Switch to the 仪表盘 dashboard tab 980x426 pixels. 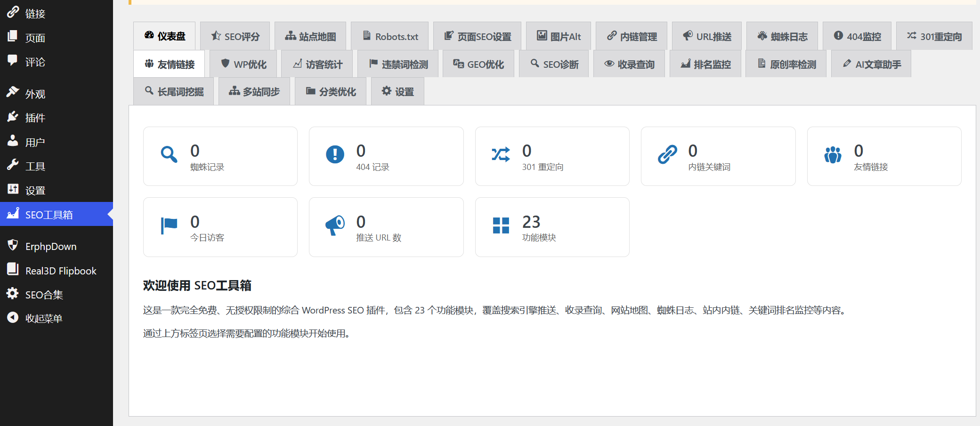pos(164,36)
